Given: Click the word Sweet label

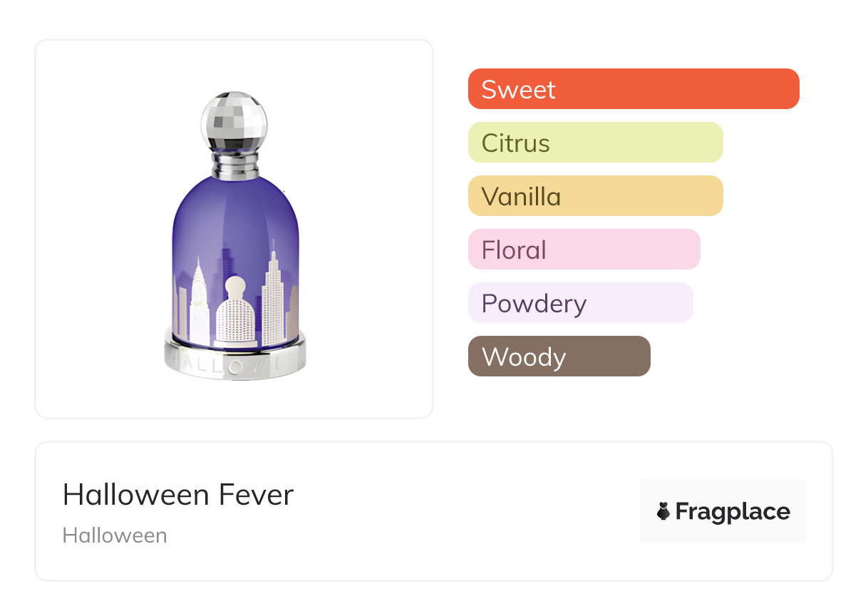Looking at the screenshot, I should pos(518,90).
